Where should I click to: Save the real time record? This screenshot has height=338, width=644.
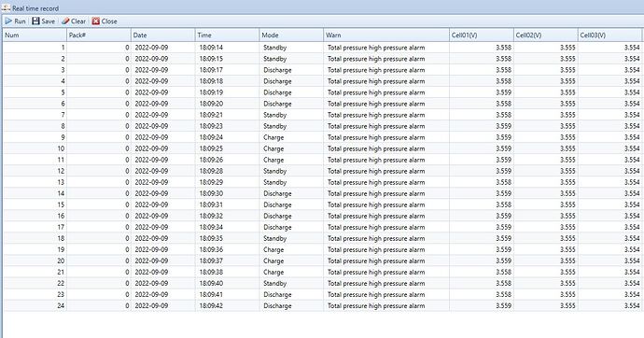[x=44, y=21]
